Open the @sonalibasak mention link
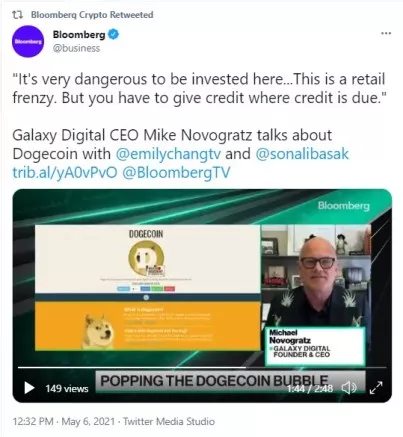Viewport: 403px width, 437px height. click(302, 154)
